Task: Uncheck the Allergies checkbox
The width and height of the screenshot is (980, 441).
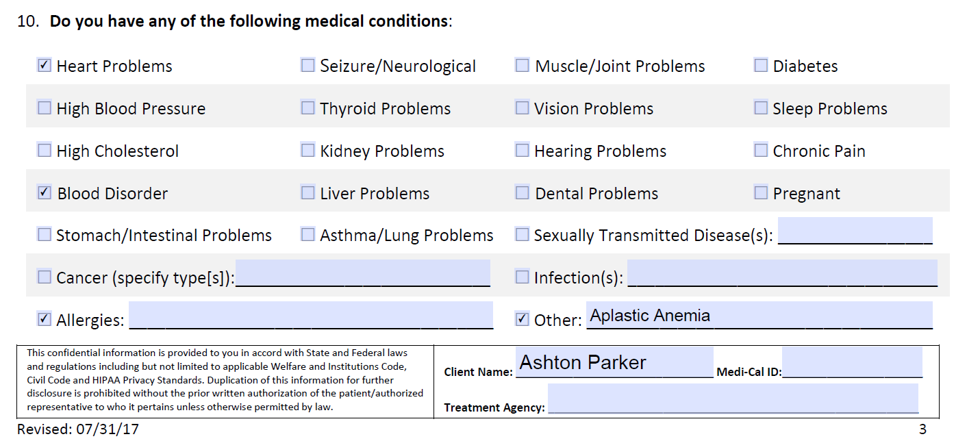Action: pyautogui.click(x=45, y=319)
